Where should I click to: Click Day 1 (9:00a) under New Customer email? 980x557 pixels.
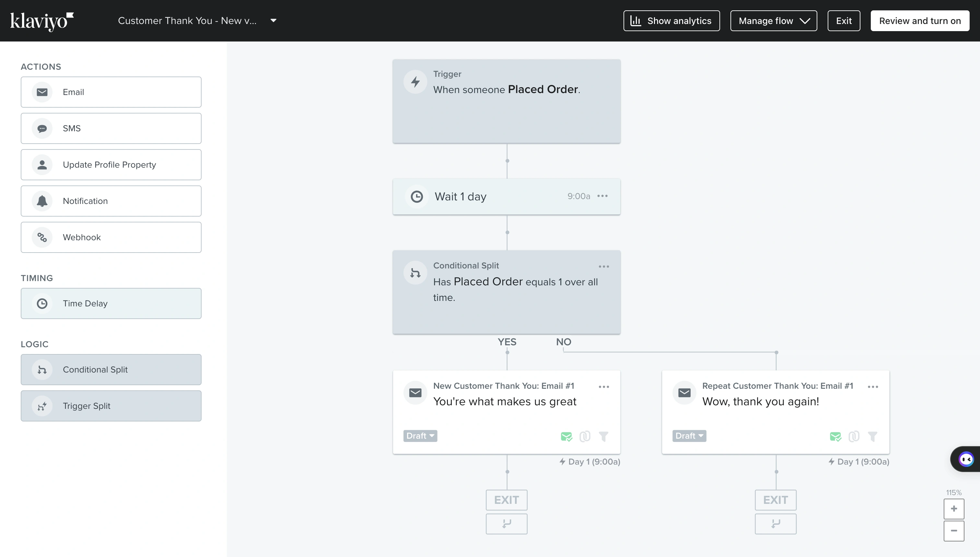click(589, 462)
